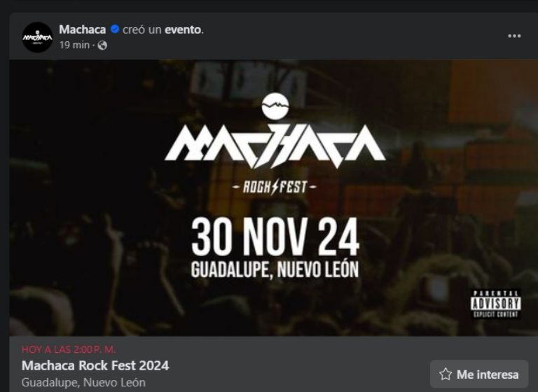The height and width of the screenshot is (392, 538).
Task: Open the Machaca page profile picture
Action: coord(37,37)
